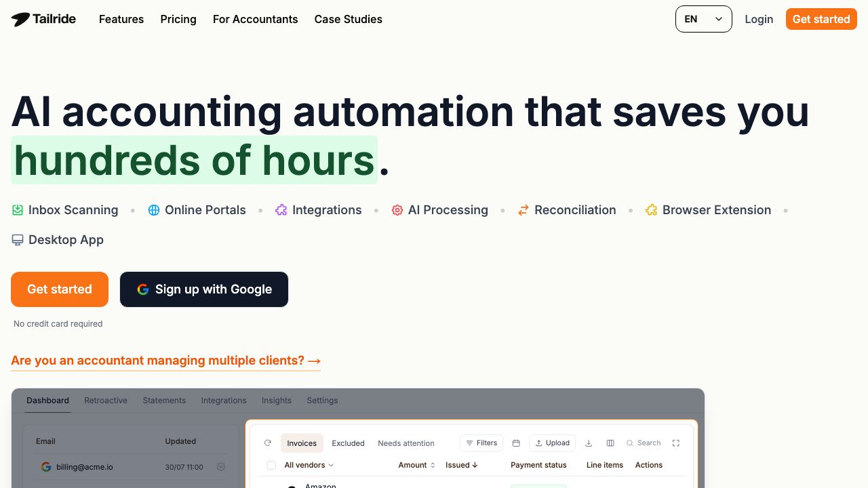The height and width of the screenshot is (488, 868).
Task: Click the orange Get started hero button
Action: (x=60, y=289)
